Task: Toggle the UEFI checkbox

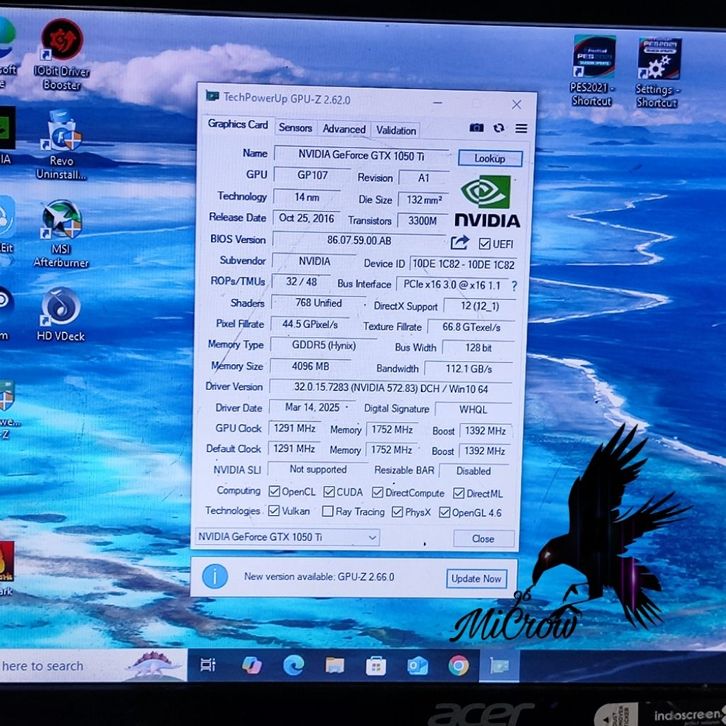Action: tap(485, 243)
